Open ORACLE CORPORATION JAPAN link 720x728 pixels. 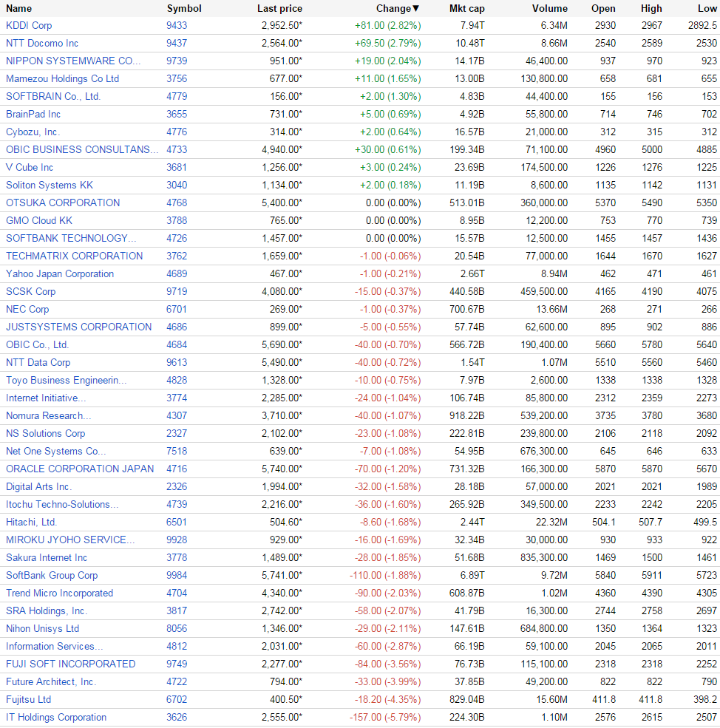(80, 469)
